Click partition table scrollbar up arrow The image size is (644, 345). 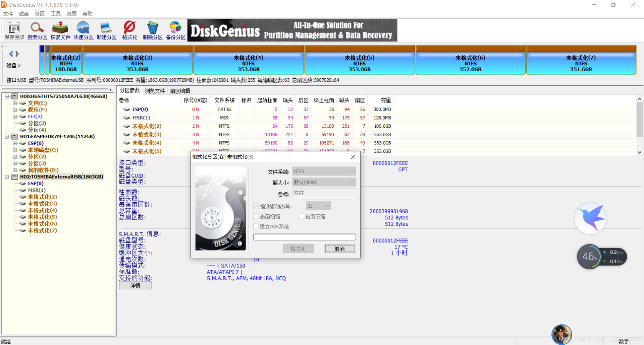(640, 99)
